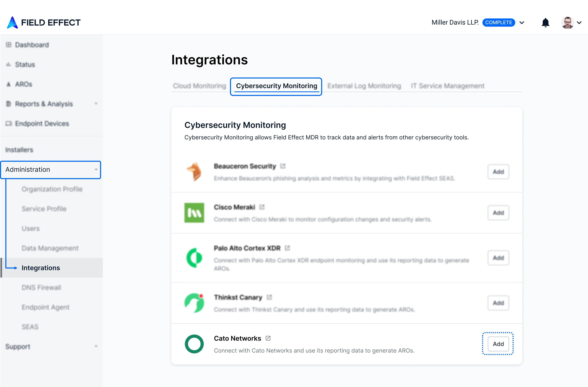Click the Endpoint Devices icon
The height and width of the screenshot is (387, 588).
9,124
